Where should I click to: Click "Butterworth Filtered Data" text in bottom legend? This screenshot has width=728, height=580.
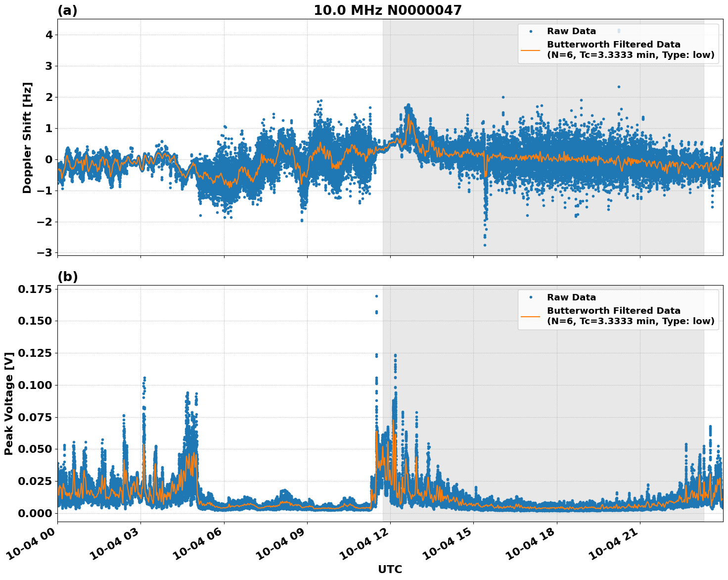coord(613,311)
